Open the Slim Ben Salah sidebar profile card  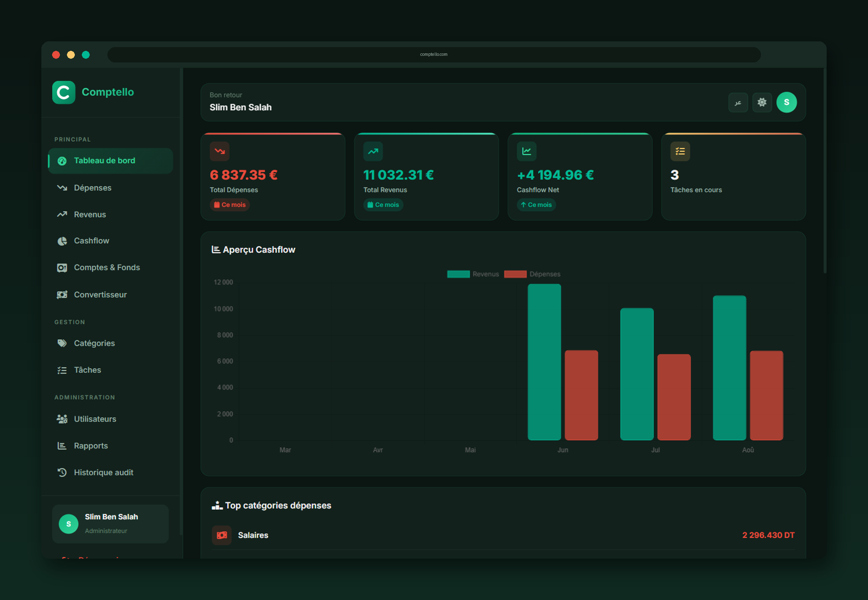point(110,524)
